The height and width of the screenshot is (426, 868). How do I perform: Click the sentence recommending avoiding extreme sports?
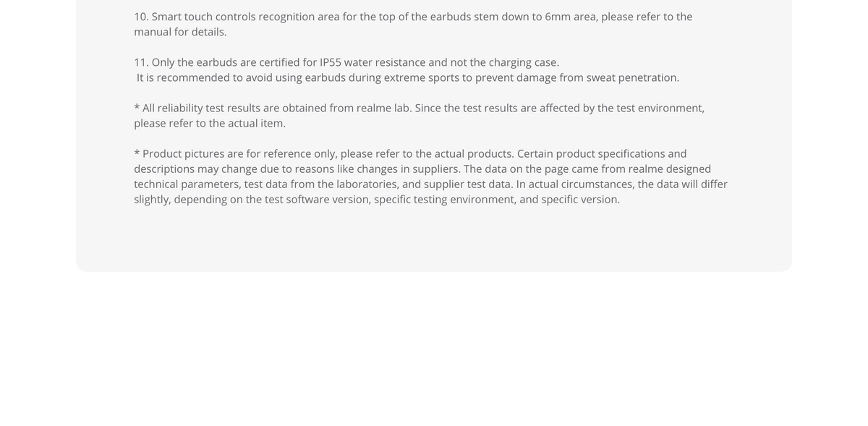[x=408, y=77]
